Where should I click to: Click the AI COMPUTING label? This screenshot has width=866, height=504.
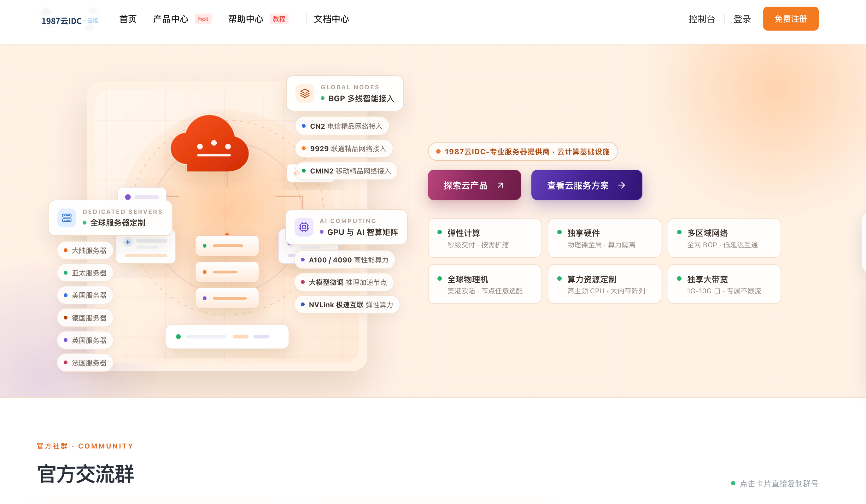pos(348,221)
